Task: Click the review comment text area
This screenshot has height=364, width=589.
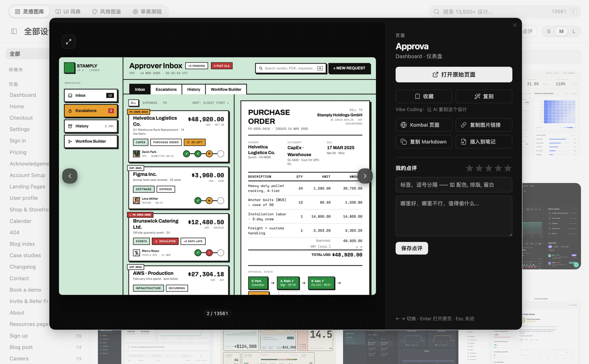Action: 454,216
